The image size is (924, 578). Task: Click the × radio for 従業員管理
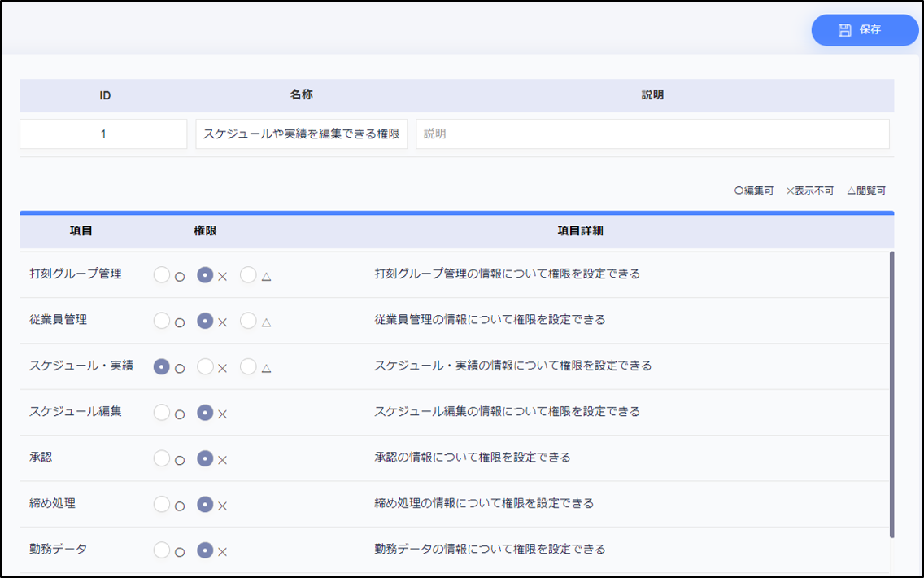[205, 321]
